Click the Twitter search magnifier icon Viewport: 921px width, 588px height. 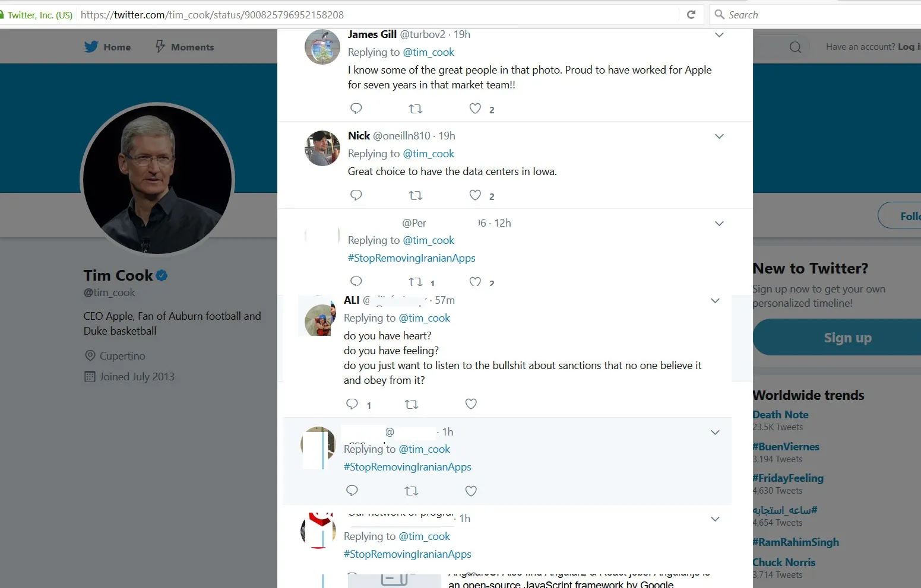pyautogui.click(x=795, y=47)
